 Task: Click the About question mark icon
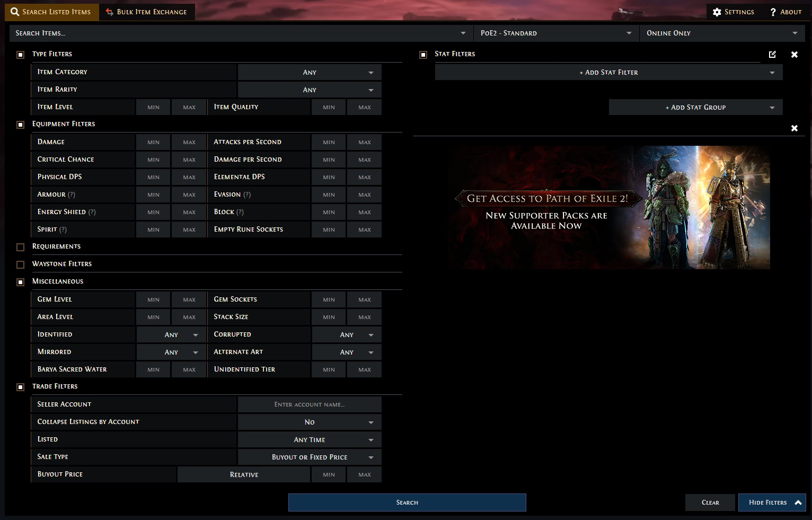(x=773, y=12)
